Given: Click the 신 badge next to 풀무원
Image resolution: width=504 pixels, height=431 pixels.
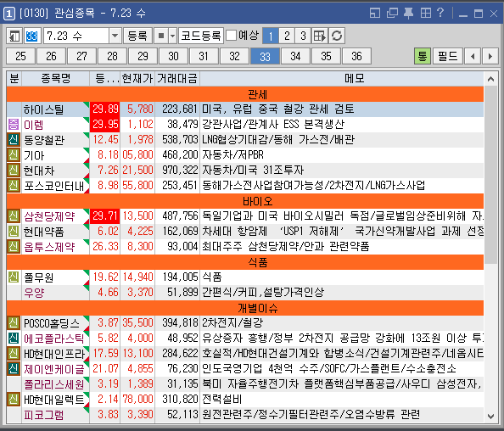Looking at the screenshot, I should [14, 277].
